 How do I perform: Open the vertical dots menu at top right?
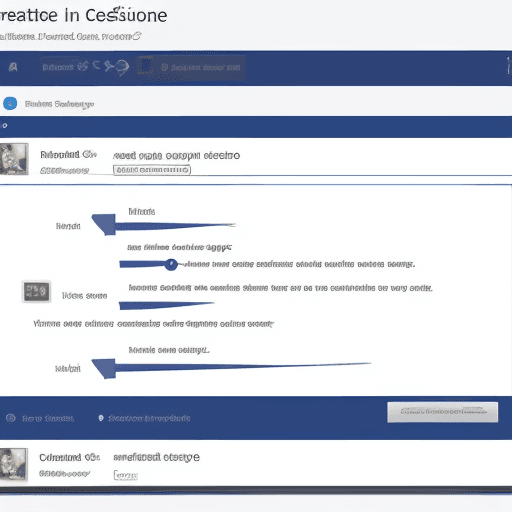click(508, 65)
